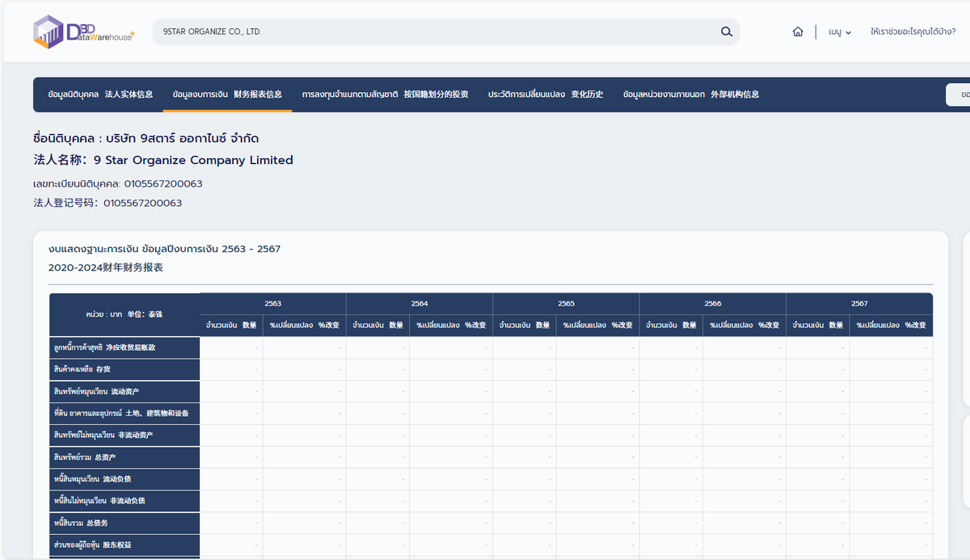
Task: Click the 法人登记号码 registration number line
Action: point(108,203)
